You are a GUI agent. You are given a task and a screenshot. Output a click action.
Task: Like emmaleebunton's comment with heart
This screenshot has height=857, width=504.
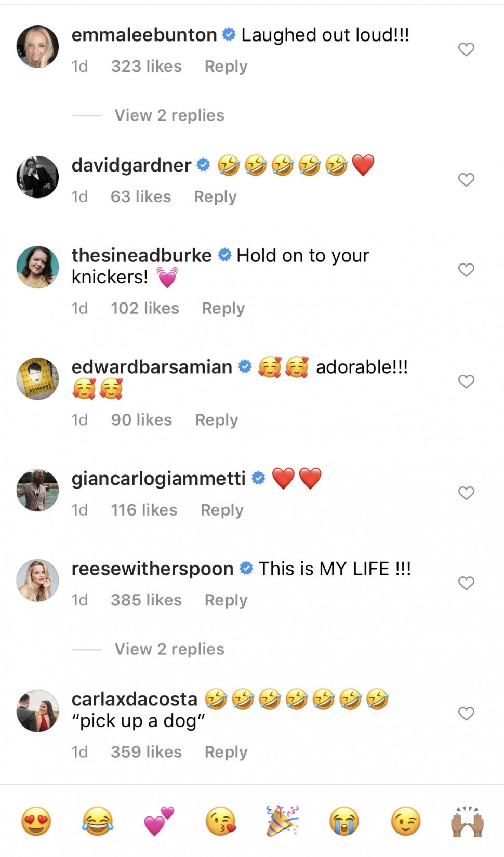[x=466, y=49]
